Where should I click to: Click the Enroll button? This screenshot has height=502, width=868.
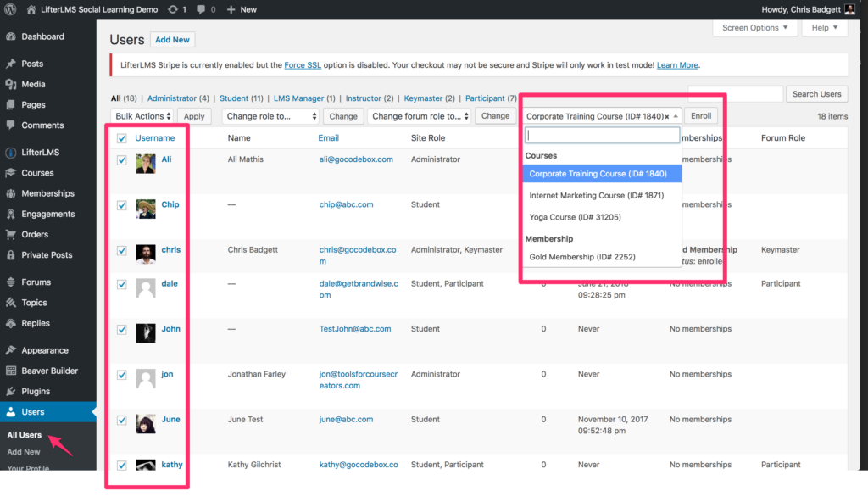701,116
